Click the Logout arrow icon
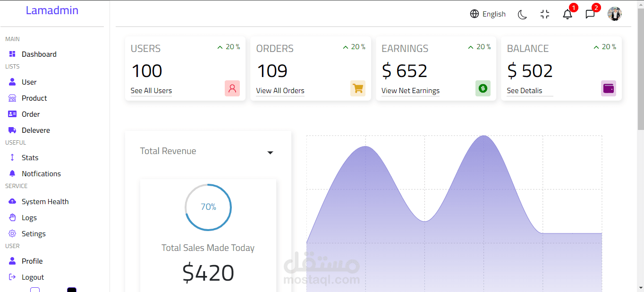 click(12, 277)
